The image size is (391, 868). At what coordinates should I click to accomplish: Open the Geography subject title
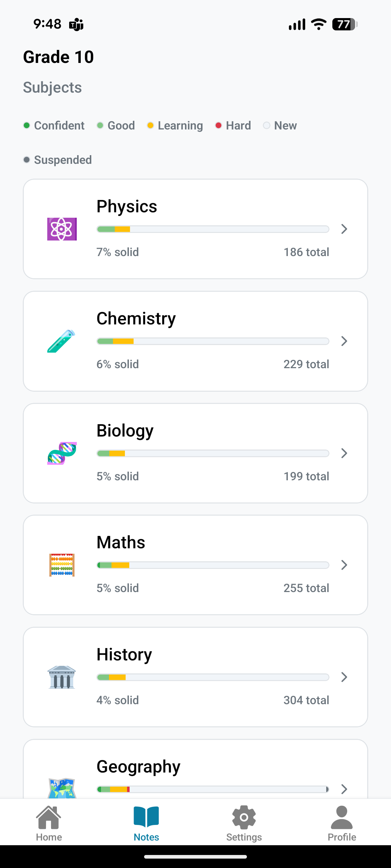138,767
